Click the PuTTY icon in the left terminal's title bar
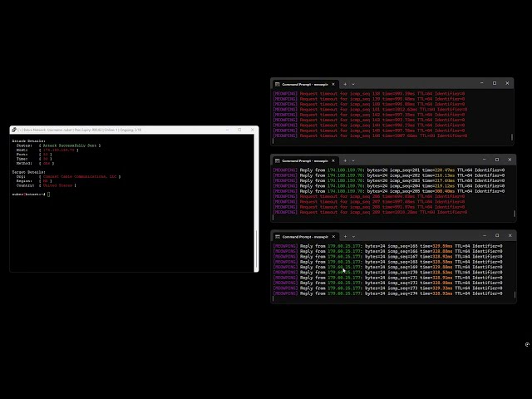 click(14, 130)
